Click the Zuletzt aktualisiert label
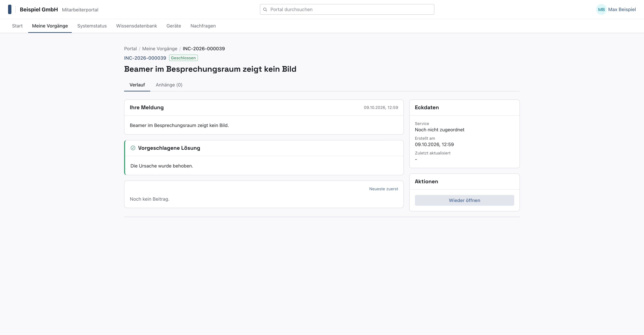Viewport: 644px width, 335px height. point(433,153)
